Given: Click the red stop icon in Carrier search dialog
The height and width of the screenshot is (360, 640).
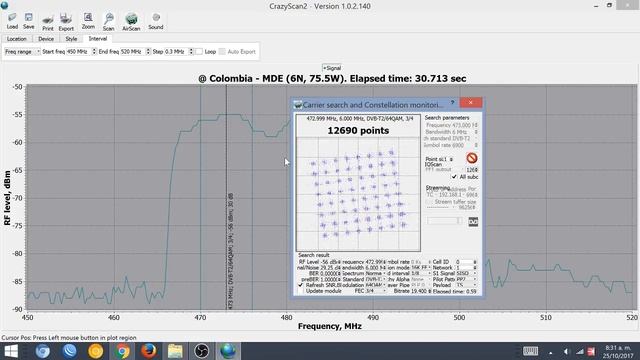Looking at the screenshot, I should 471,158.
